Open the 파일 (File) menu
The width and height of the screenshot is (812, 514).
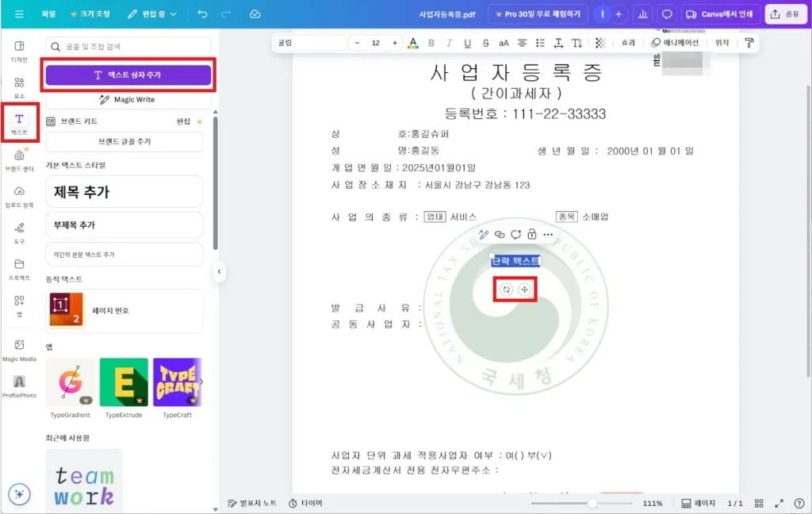coord(48,14)
